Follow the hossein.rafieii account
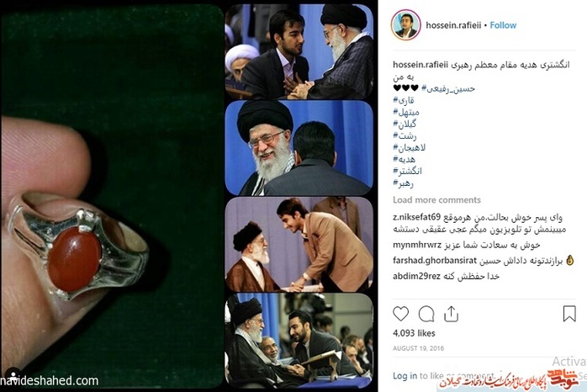587x392 pixels. [x=503, y=25]
